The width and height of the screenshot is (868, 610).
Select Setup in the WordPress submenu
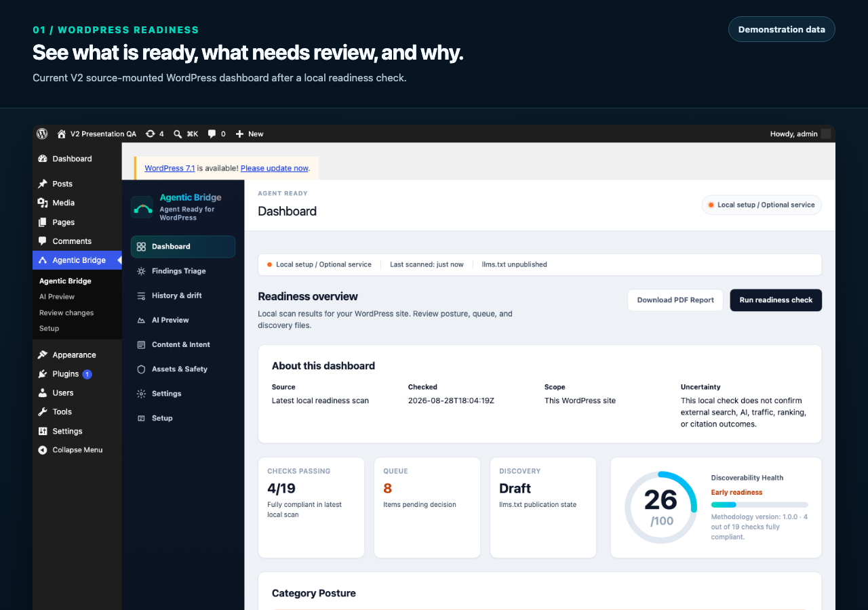[x=49, y=329]
